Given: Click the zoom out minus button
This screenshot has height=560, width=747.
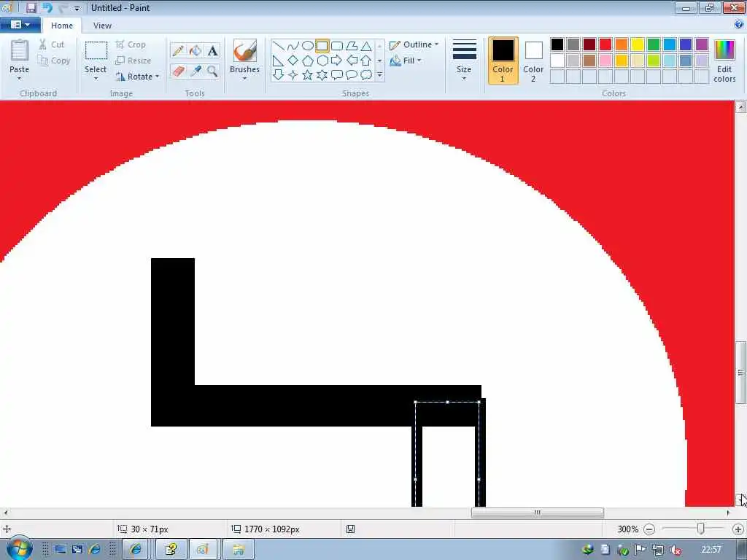Looking at the screenshot, I should 649,529.
